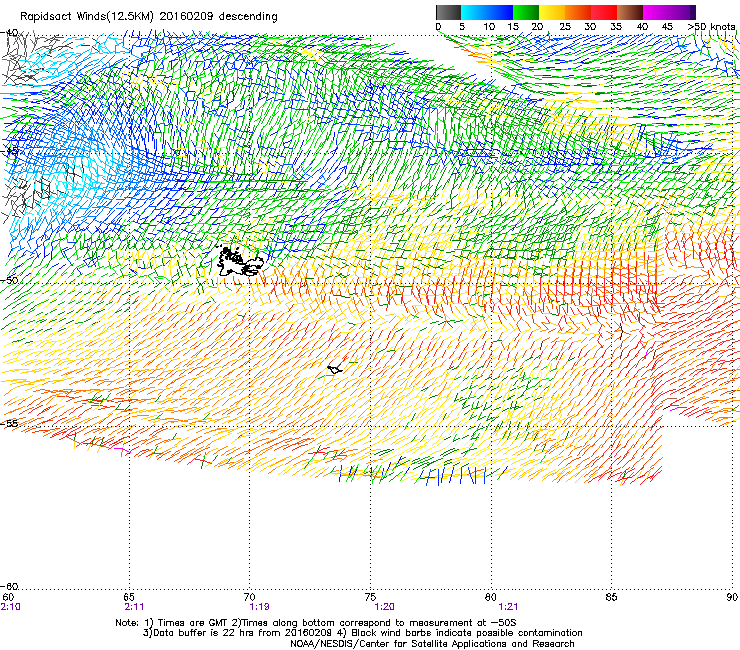The height and width of the screenshot is (650, 740).
Task: Click the '20160209 descending' title text
Action: tap(218, 17)
